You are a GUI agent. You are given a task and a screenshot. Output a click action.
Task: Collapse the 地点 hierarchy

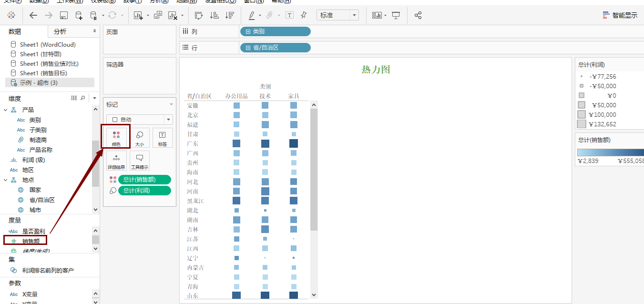[x=6, y=180]
